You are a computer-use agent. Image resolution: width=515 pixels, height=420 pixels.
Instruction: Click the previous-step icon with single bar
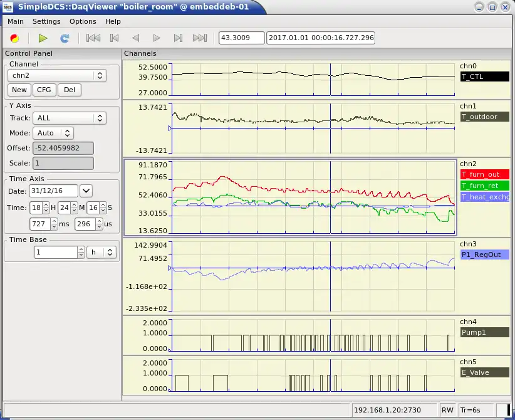pyautogui.click(x=114, y=38)
